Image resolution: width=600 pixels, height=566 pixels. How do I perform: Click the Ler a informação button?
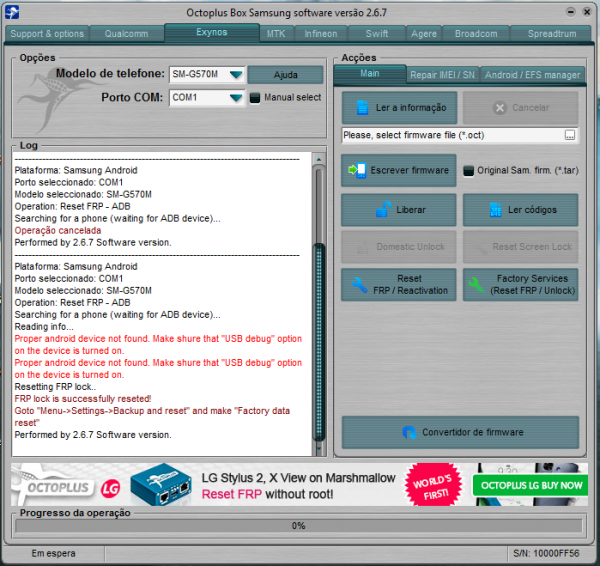pos(399,108)
